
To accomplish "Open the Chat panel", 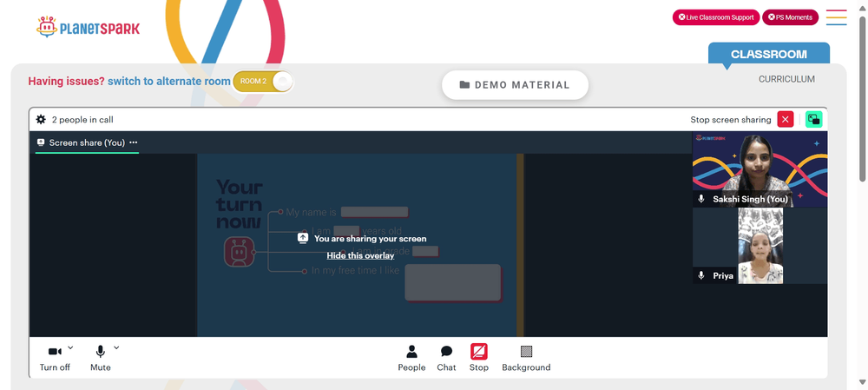I will pyautogui.click(x=446, y=358).
